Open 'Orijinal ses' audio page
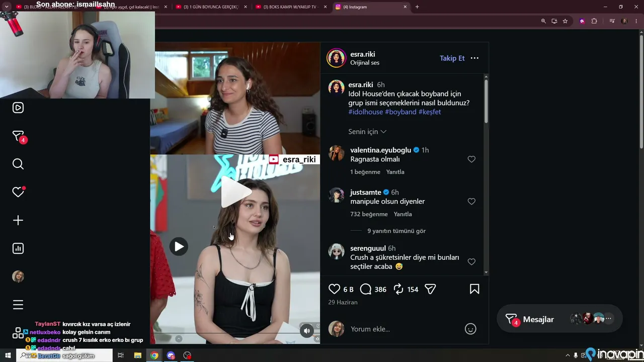Screen dimensions: 644x362 365,63
